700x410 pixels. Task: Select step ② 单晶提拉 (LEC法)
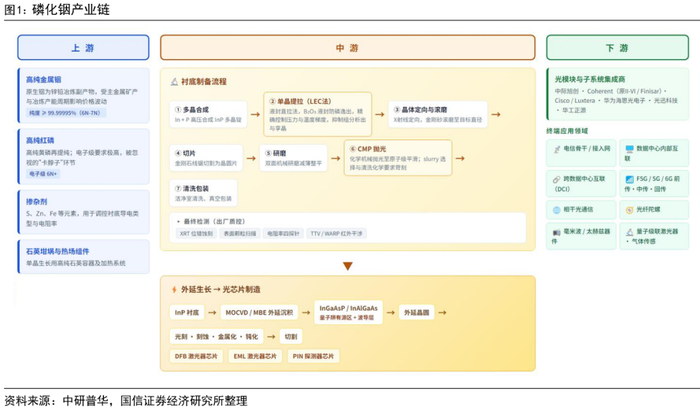317,114
